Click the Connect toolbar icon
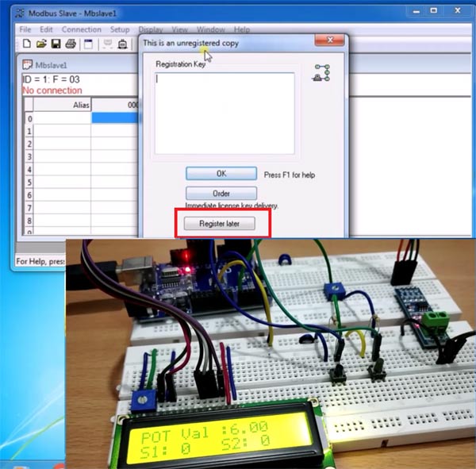Viewport: 476px width, 469px height. coord(107,44)
